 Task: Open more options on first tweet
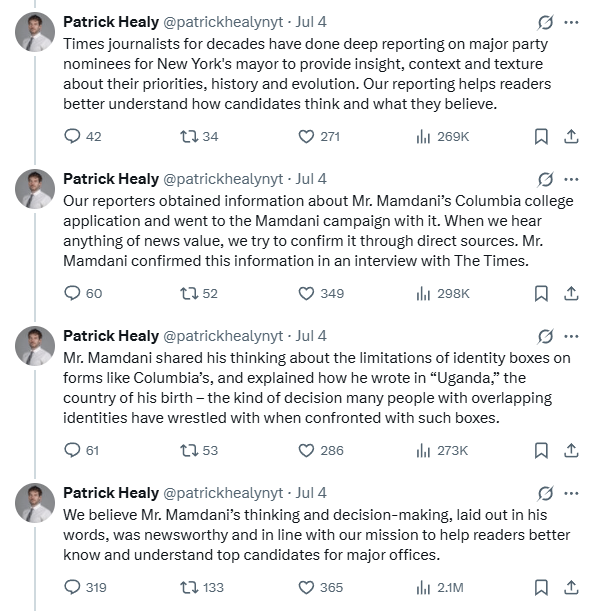pyautogui.click(x=571, y=22)
